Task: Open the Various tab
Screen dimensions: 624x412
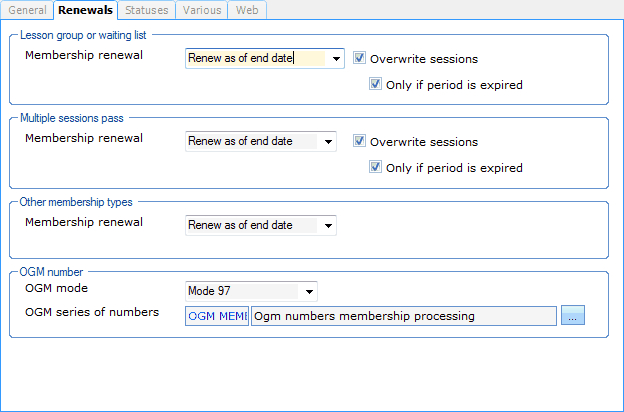Action: click(x=201, y=10)
